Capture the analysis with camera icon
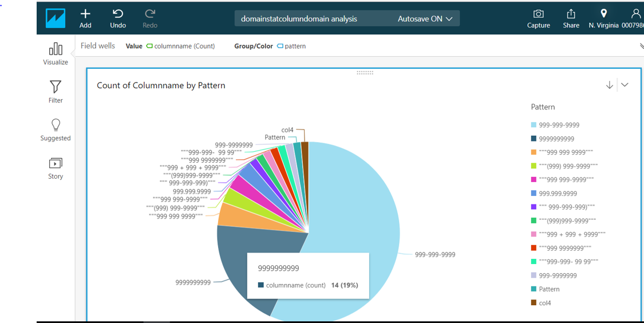This screenshot has height=323, width=644. tap(538, 14)
